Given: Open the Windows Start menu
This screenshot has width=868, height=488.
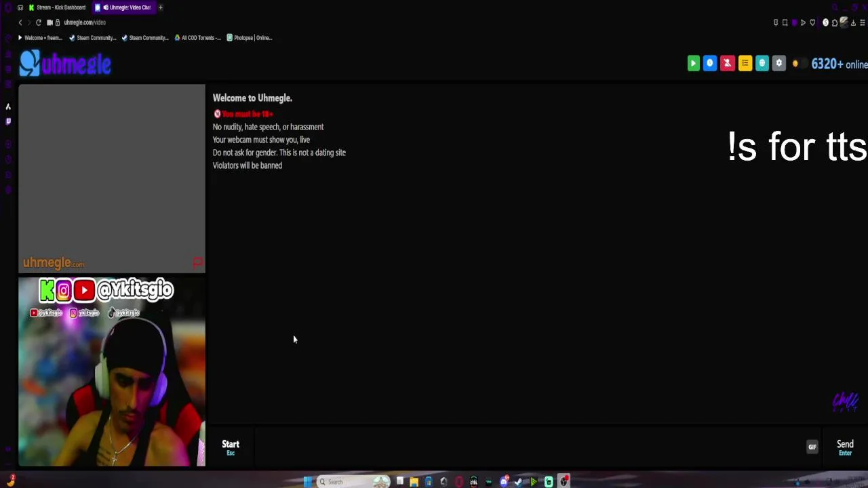Looking at the screenshot, I should coord(308,482).
